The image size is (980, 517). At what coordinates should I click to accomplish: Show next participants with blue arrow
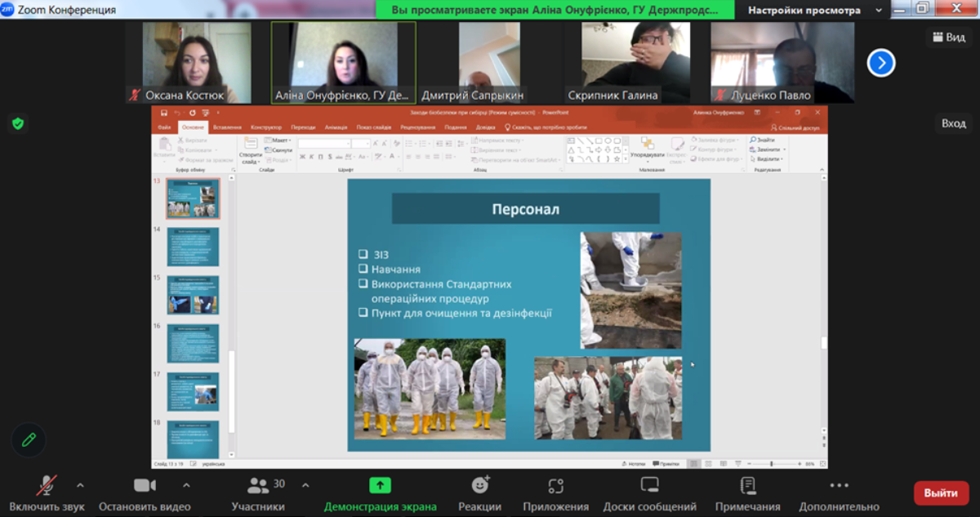(x=881, y=63)
